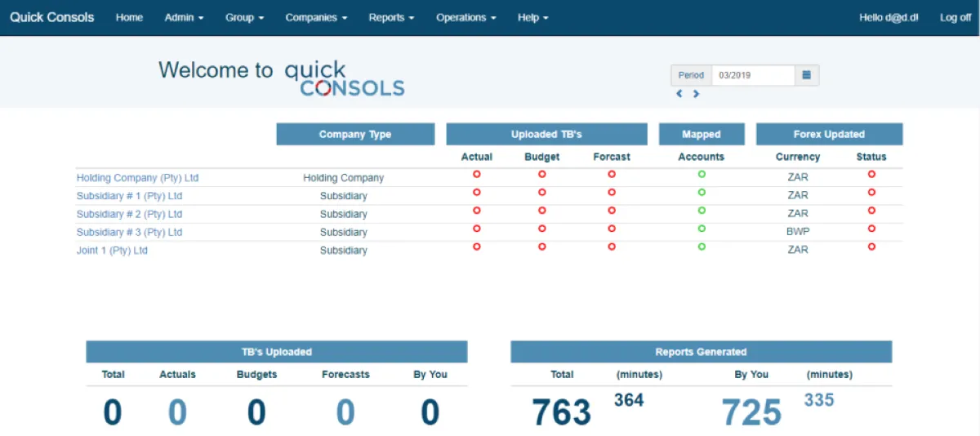Click Subsidiary # 3 Accounts green circle
The height and width of the screenshot is (436, 980).
(702, 229)
